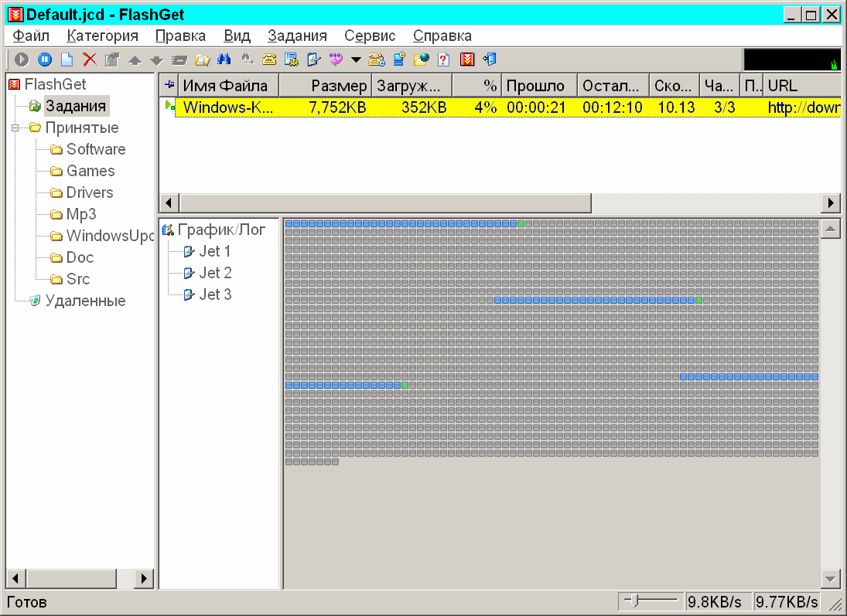847x616 pixels.
Task: Click the 7,752KB size cell
Action: [337, 107]
